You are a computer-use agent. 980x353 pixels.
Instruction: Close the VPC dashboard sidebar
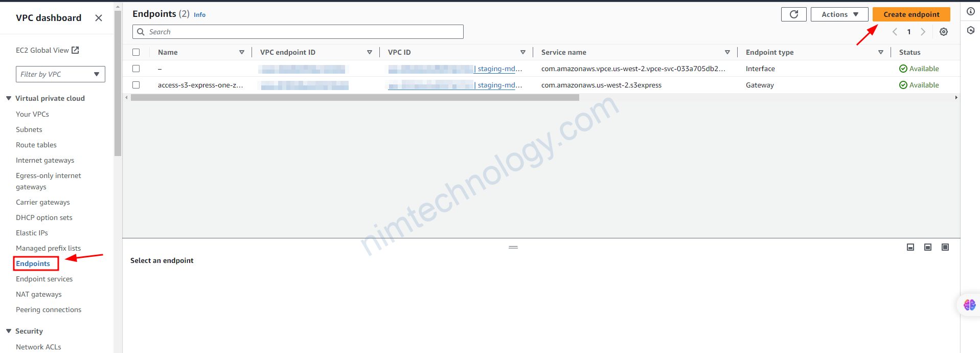tap(99, 18)
